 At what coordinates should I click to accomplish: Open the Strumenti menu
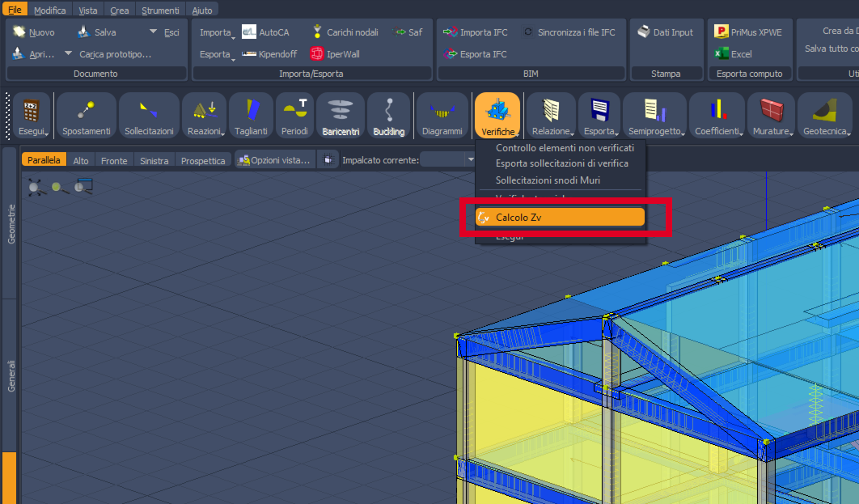(160, 10)
